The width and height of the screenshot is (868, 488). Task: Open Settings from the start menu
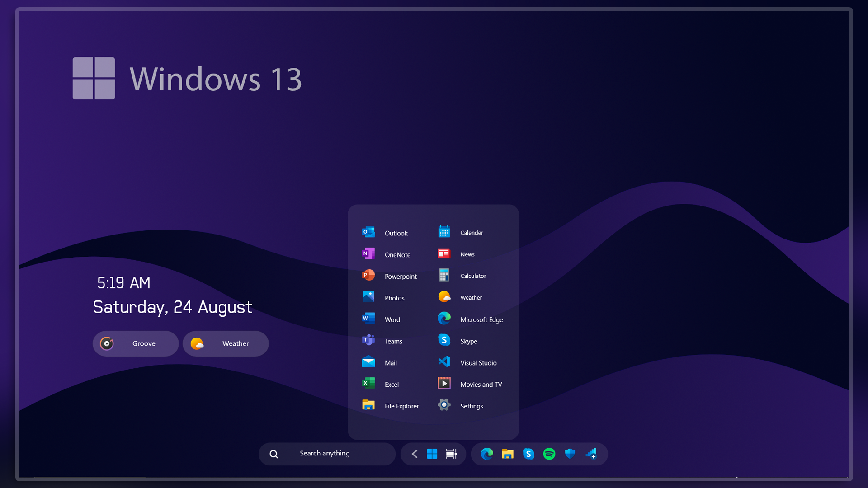click(x=460, y=406)
